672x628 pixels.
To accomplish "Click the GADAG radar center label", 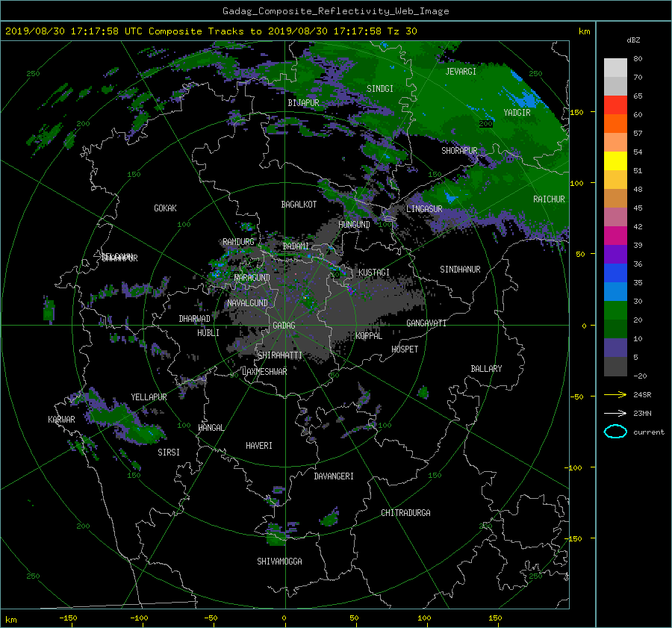I will click(284, 326).
